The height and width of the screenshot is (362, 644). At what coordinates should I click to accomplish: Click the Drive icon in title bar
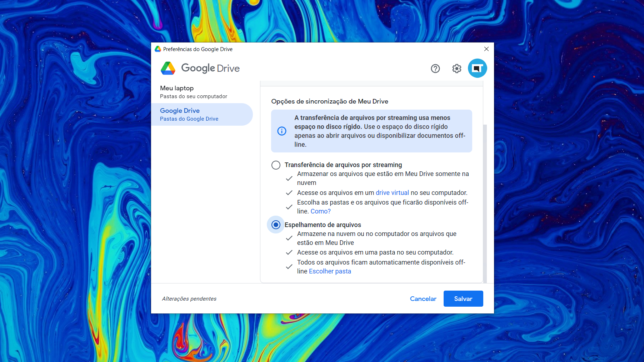(x=158, y=49)
